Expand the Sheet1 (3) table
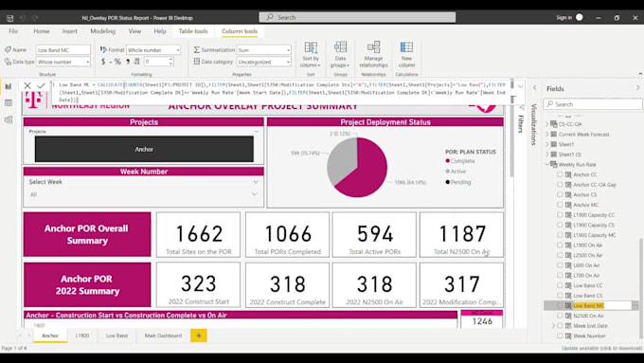The image size is (644, 363). 547,154
